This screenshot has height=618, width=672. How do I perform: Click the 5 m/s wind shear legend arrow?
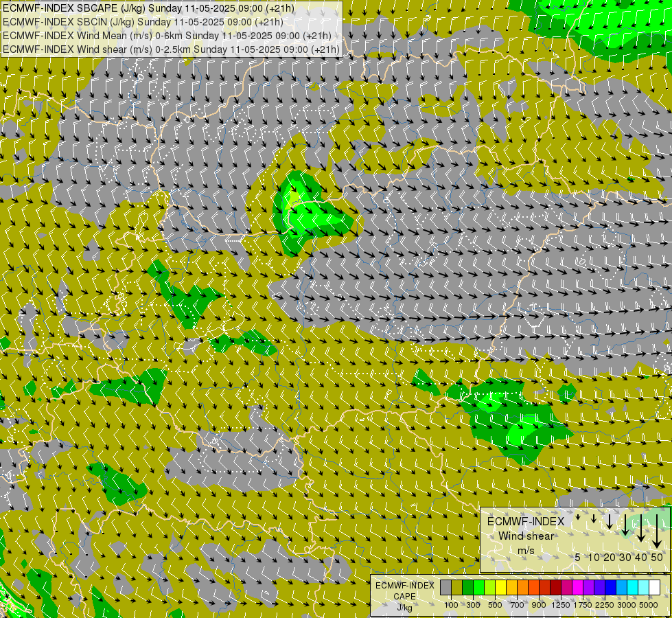tap(578, 517)
